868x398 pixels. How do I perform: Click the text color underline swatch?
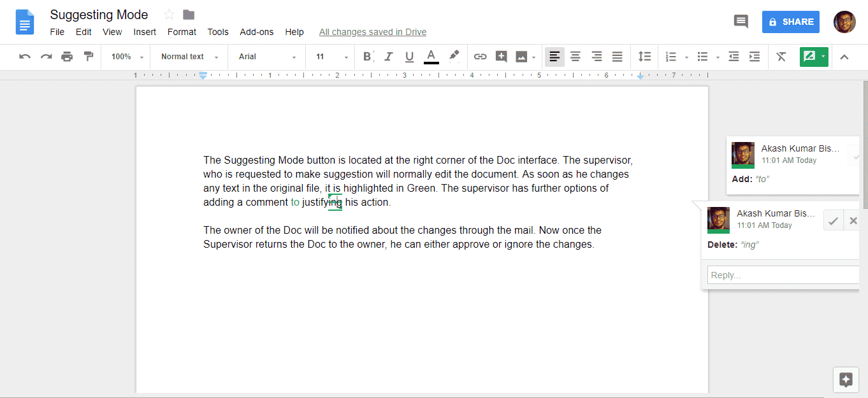click(431, 57)
